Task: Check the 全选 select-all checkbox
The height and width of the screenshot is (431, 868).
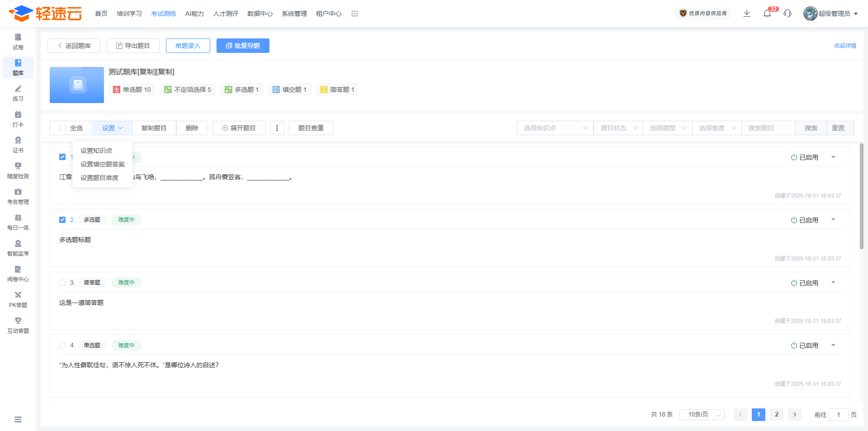Action: (63, 128)
